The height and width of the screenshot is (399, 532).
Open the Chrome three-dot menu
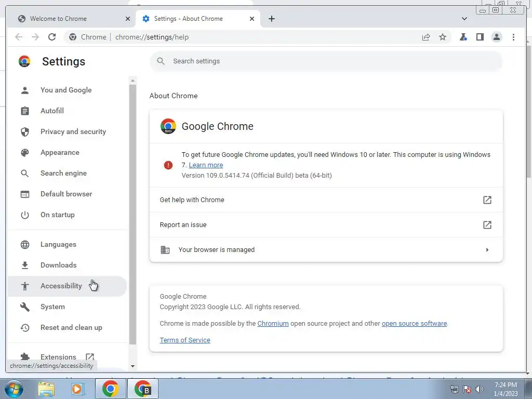click(513, 37)
